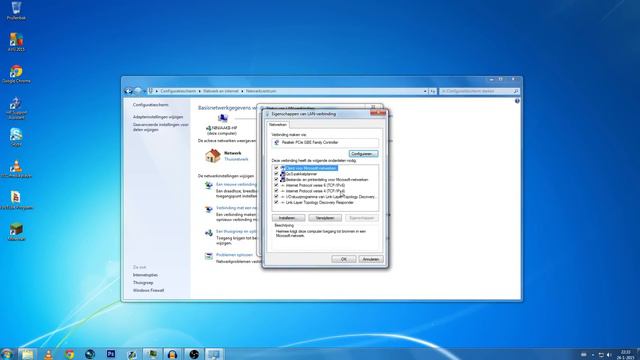This screenshot has width=640, height=360.
Task: Click the Thuisgroep link in the sidebar
Action: pos(143,282)
